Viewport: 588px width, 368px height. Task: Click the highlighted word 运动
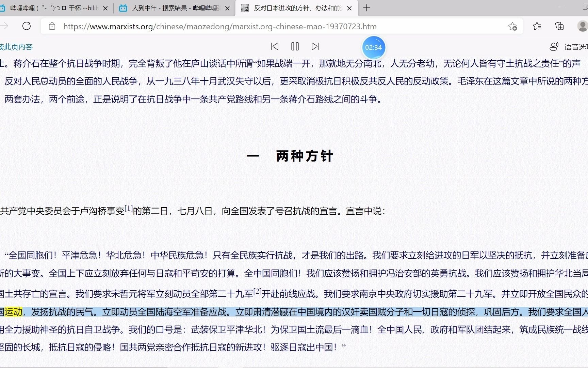[13, 312]
